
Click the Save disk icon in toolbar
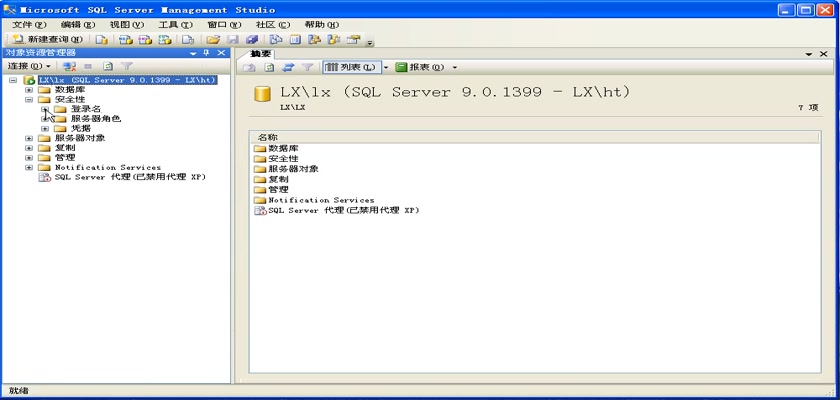(x=233, y=40)
